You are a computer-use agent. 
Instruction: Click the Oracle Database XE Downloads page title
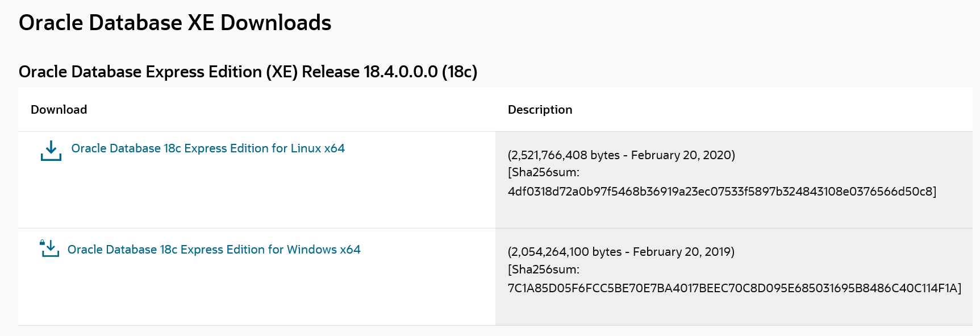175,23
